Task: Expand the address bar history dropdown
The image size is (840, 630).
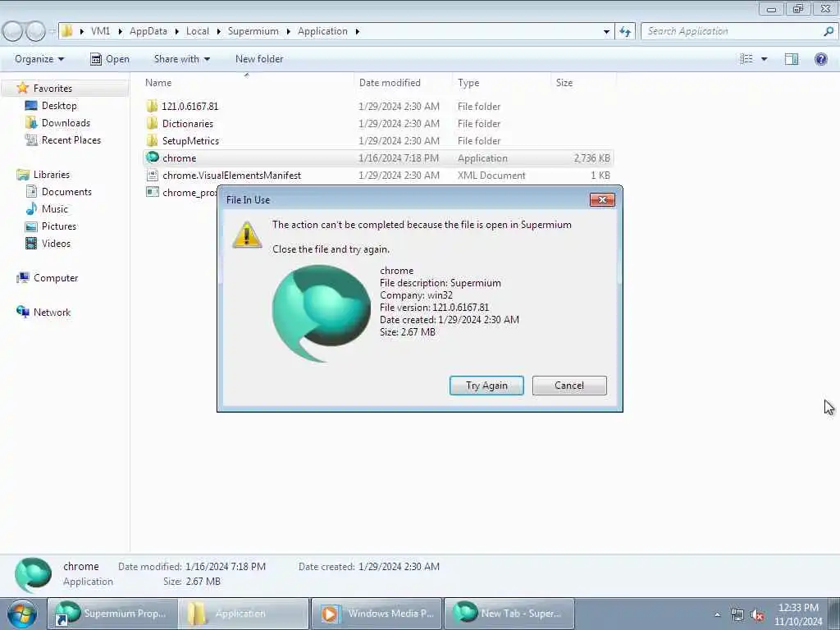Action: click(x=606, y=32)
